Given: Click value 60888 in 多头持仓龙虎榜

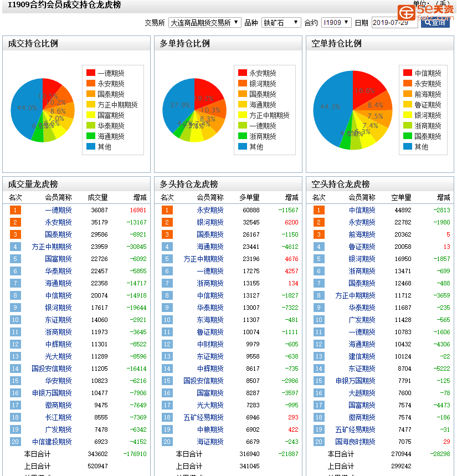Looking at the screenshot, I should coord(251,210).
